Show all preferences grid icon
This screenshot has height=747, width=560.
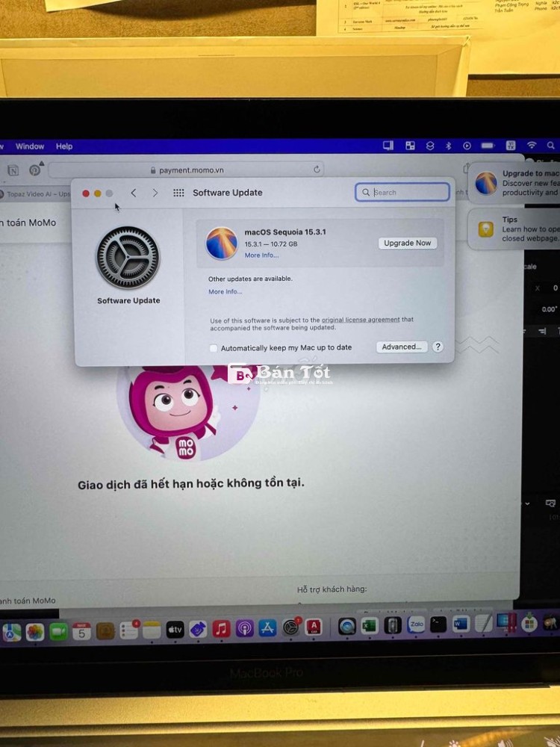(178, 193)
